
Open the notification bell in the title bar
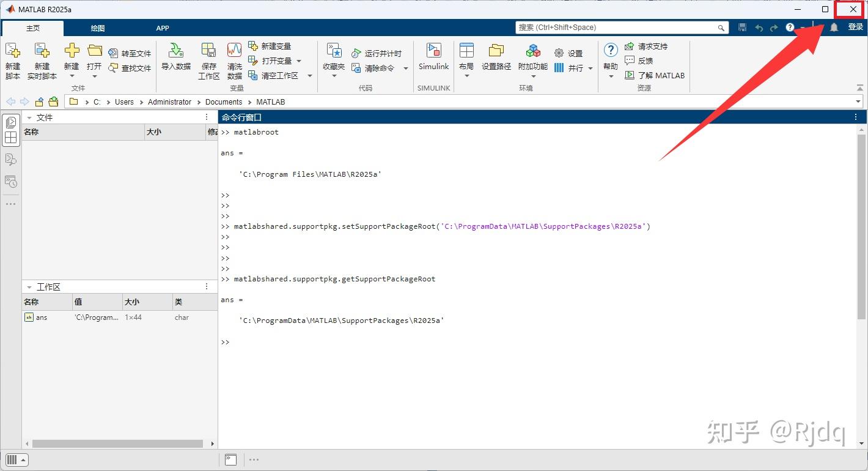coord(834,27)
